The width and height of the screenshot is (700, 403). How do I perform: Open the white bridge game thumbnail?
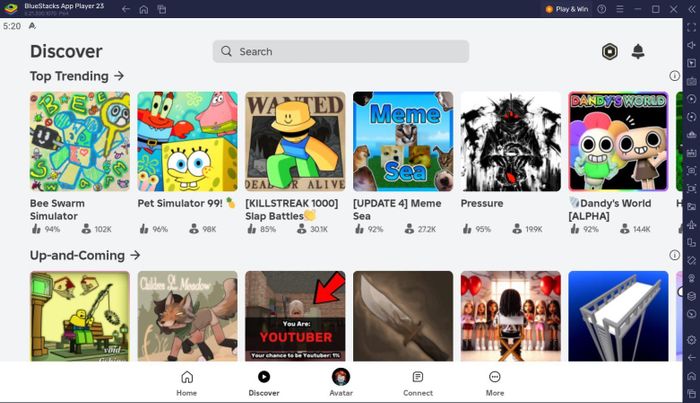tap(618, 316)
